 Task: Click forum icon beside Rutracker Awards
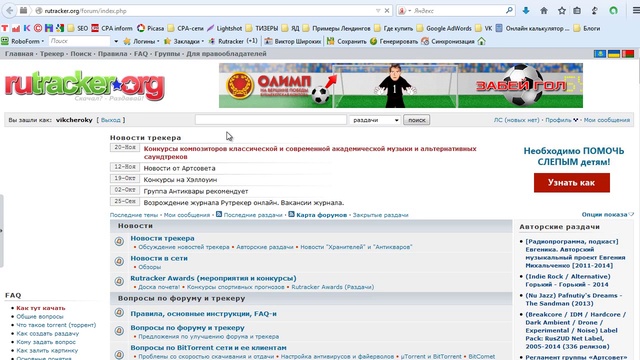(x=119, y=281)
